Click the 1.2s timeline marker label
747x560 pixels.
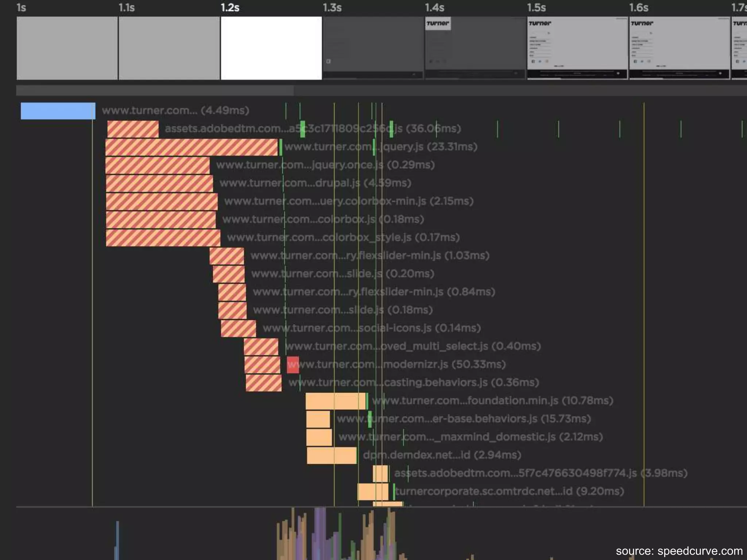click(x=230, y=8)
